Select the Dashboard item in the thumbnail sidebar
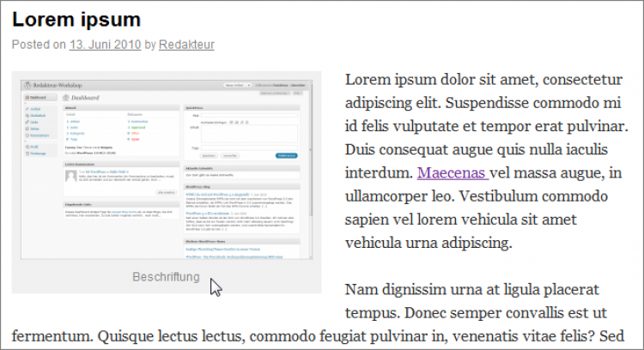 39,99
